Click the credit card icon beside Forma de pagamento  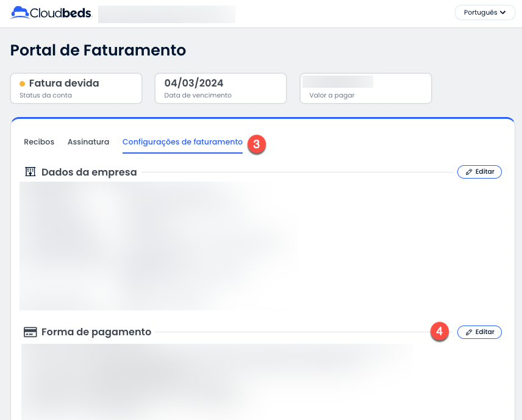[x=30, y=332]
